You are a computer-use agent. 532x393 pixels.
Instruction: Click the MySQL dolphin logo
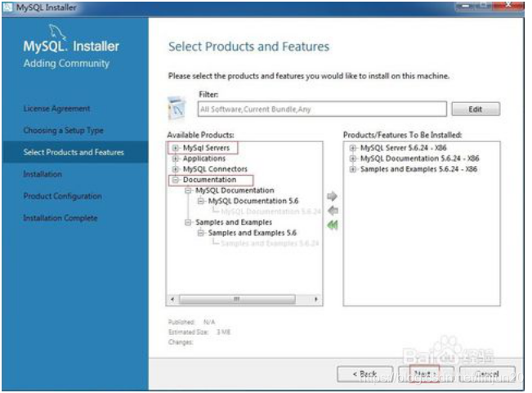[56, 33]
